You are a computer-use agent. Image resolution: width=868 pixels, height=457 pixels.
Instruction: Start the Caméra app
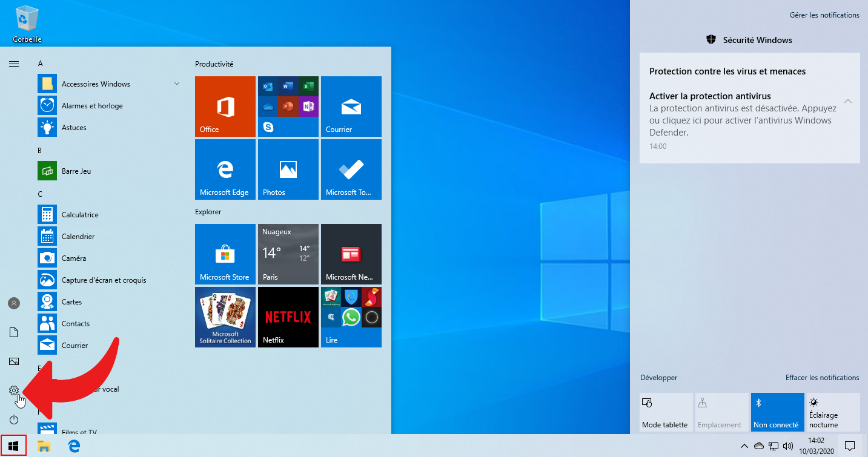pyautogui.click(x=109, y=258)
